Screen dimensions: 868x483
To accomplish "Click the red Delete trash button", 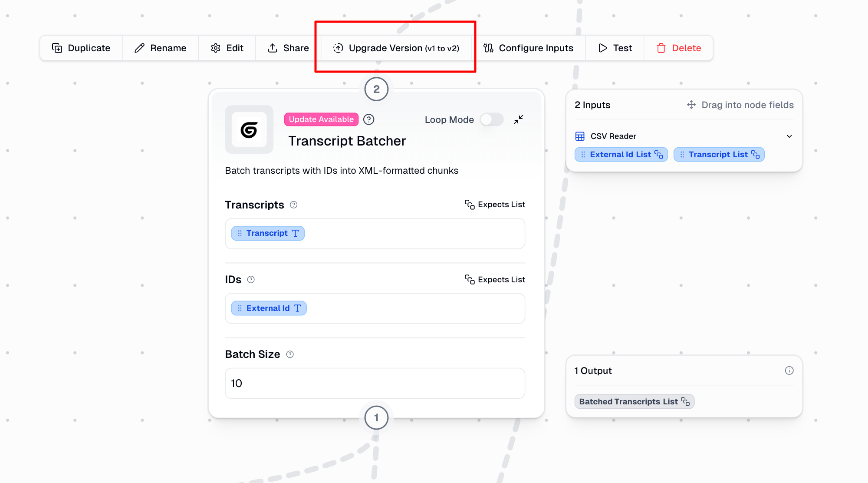I will (678, 48).
